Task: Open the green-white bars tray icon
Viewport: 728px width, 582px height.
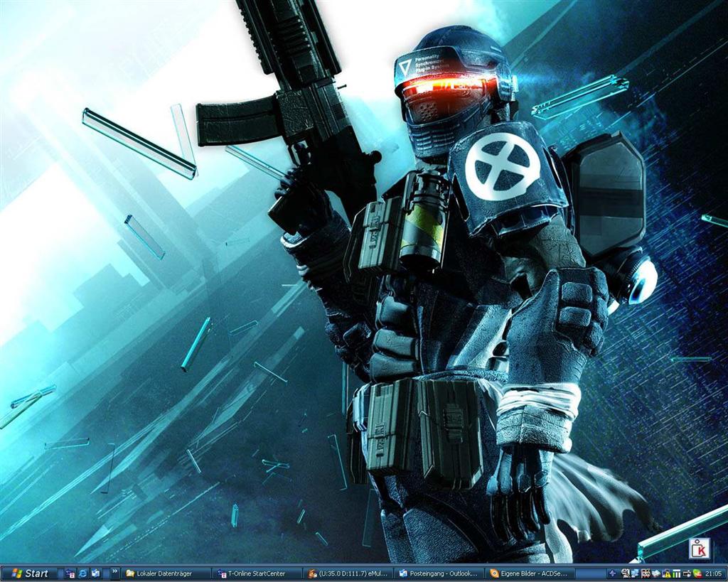Action: 677,573
